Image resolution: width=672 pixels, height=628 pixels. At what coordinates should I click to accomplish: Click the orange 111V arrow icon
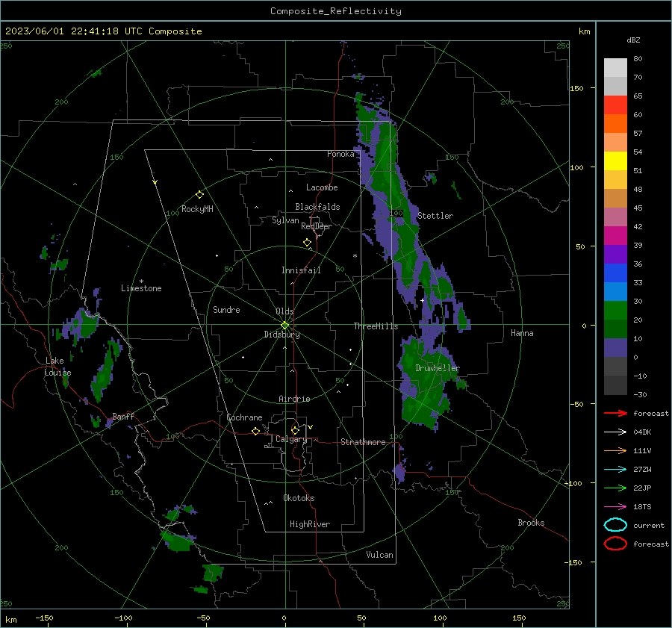point(615,450)
